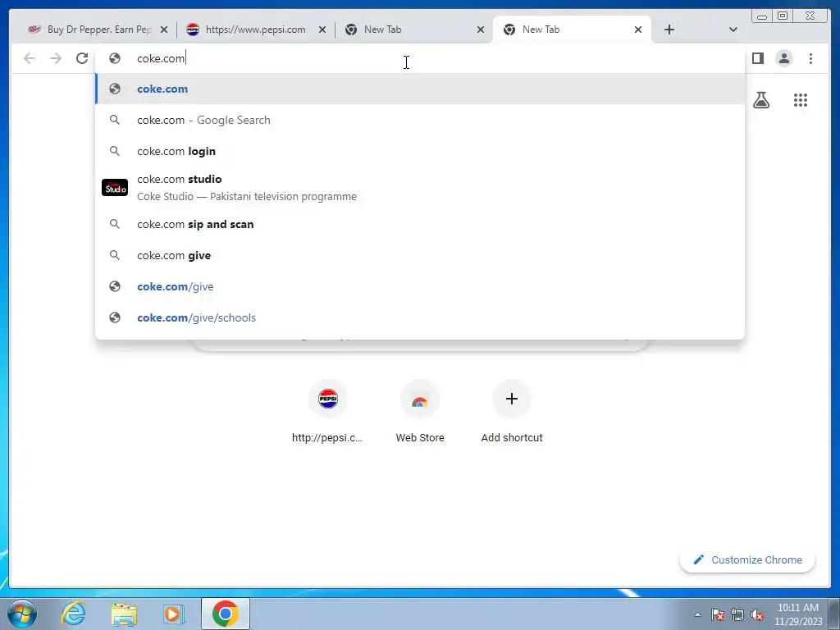Click the address bar with coke.com
The height and width of the screenshot is (630, 840).
click(419, 58)
